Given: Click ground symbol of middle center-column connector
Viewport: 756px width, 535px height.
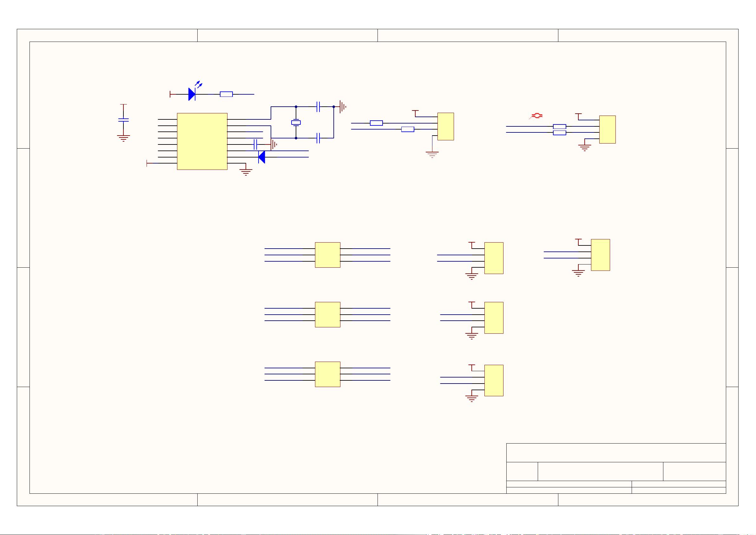Looking at the screenshot, I should 471,336.
